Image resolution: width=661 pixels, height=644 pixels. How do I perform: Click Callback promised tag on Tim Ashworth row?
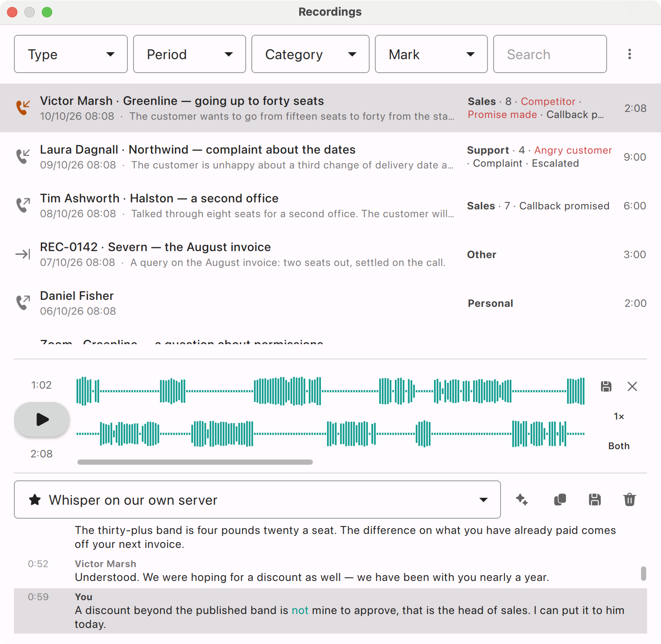564,206
